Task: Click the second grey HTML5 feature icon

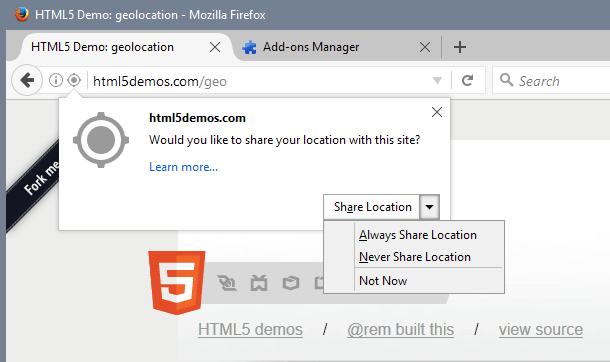Action: [x=259, y=283]
